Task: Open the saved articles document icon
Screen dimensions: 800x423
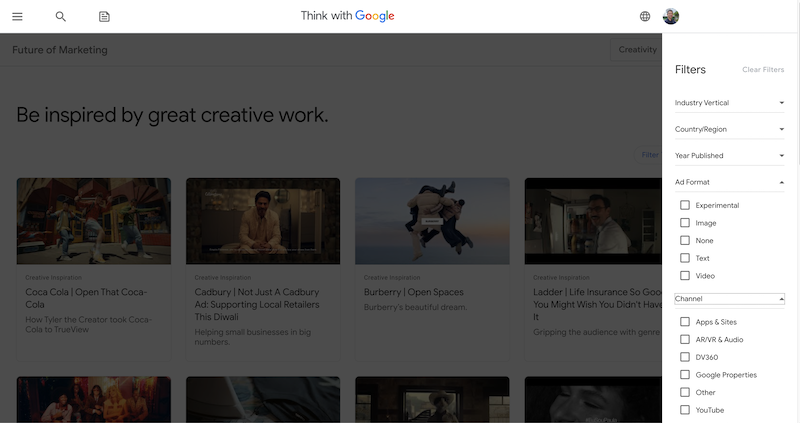Action: click(104, 17)
